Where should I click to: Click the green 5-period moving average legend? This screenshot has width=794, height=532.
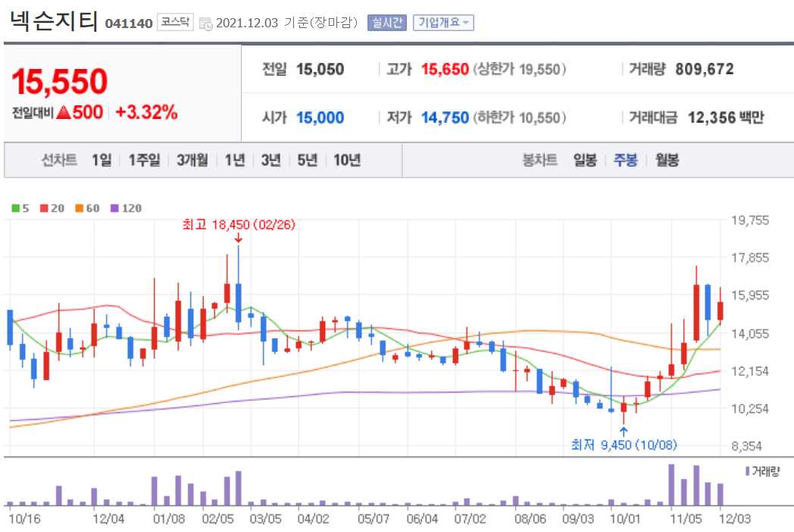tap(20, 208)
